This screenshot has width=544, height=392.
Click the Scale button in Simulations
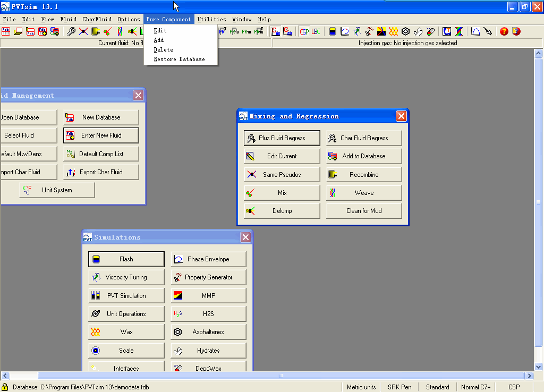pos(126,351)
